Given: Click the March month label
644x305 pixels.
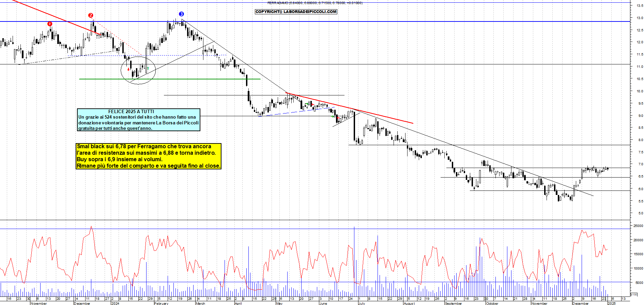Looking at the screenshot, I should coord(200,303).
